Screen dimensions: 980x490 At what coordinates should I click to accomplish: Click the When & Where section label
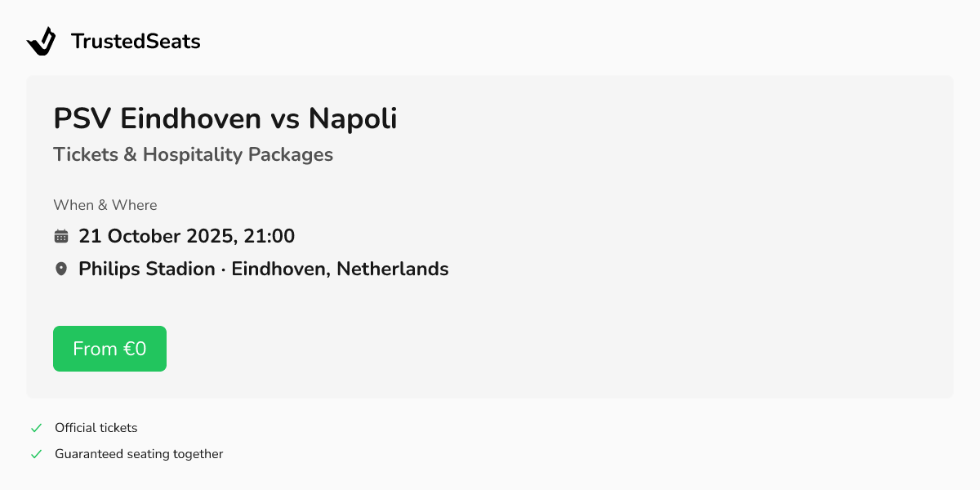tap(105, 205)
